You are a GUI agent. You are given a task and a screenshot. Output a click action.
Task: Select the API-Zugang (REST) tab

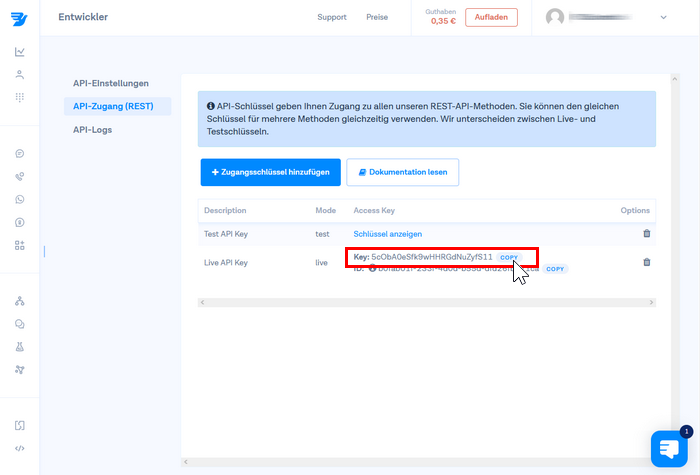click(113, 106)
